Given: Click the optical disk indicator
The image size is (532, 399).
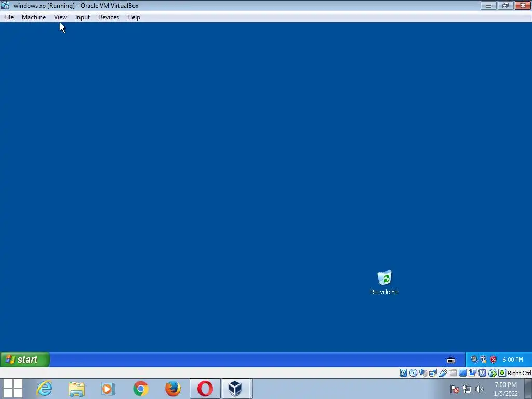Looking at the screenshot, I should [x=413, y=373].
